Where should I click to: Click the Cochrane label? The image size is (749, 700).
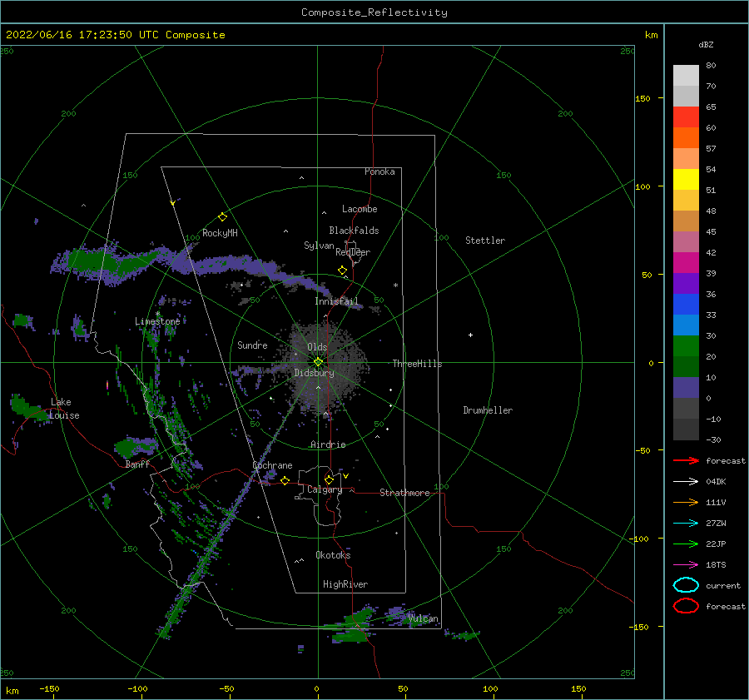coord(272,465)
